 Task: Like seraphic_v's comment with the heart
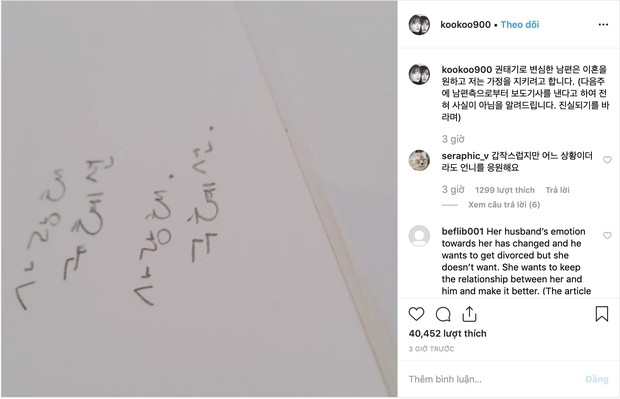[607, 160]
